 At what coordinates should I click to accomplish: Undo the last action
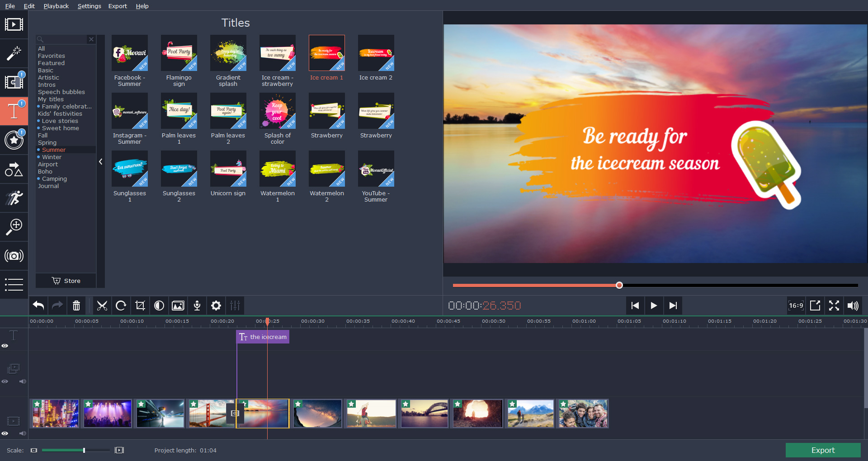(38, 306)
